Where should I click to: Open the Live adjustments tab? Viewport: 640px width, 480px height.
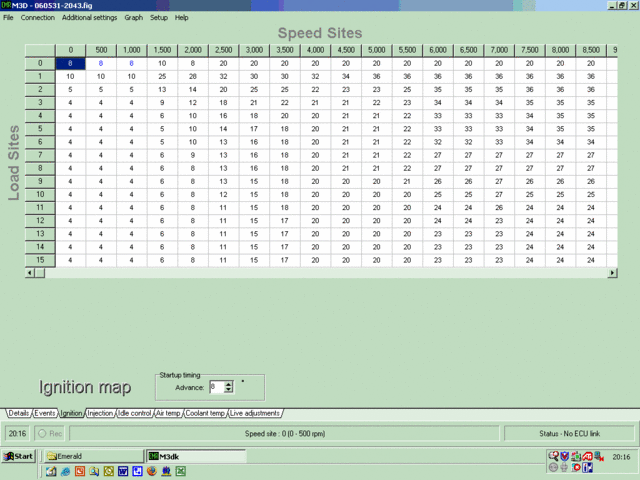tap(256, 413)
